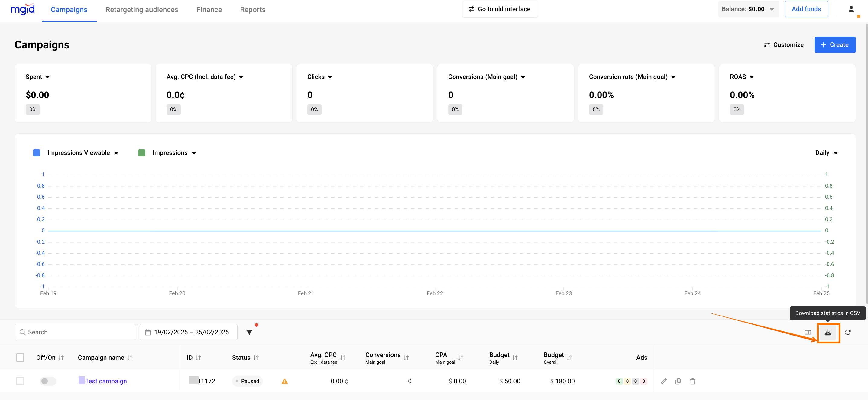Viewport: 868px width, 400px height.
Task: Switch to the Finance tab
Action: (x=209, y=9)
